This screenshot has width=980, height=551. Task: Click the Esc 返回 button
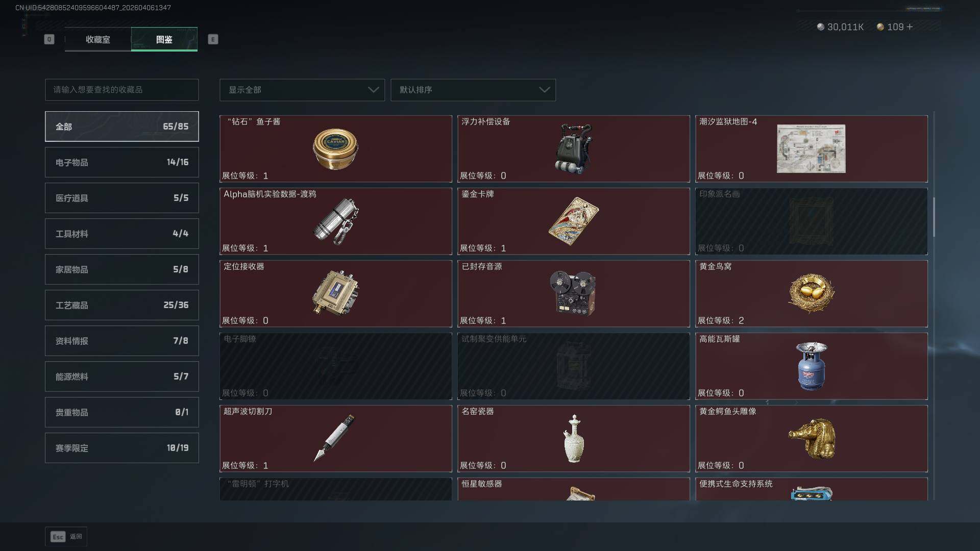pos(66,537)
